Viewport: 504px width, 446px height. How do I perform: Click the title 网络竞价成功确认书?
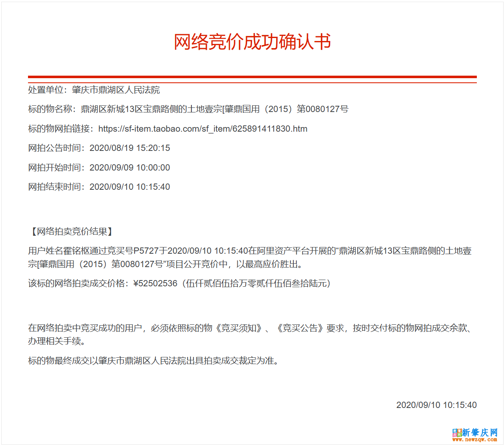(252, 42)
